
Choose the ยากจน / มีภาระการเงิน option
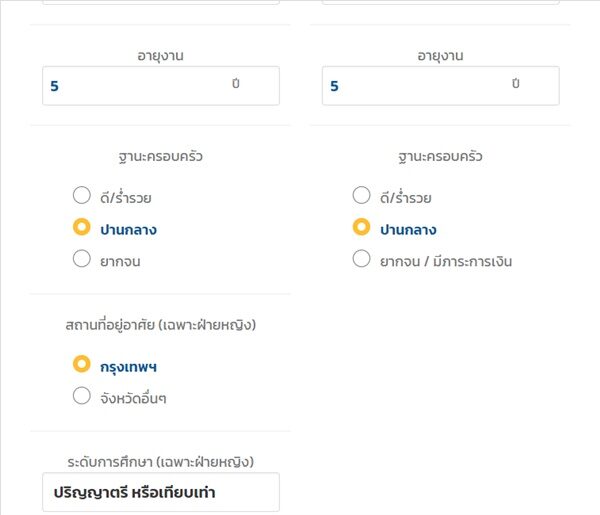click(362, 260)
